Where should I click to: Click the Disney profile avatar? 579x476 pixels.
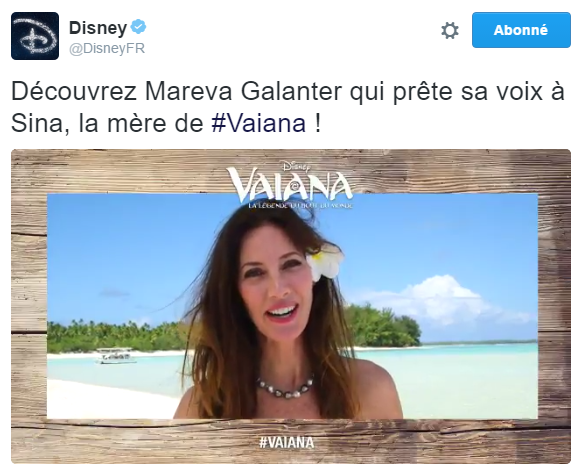pyautogui.click(x=35, y=36)
